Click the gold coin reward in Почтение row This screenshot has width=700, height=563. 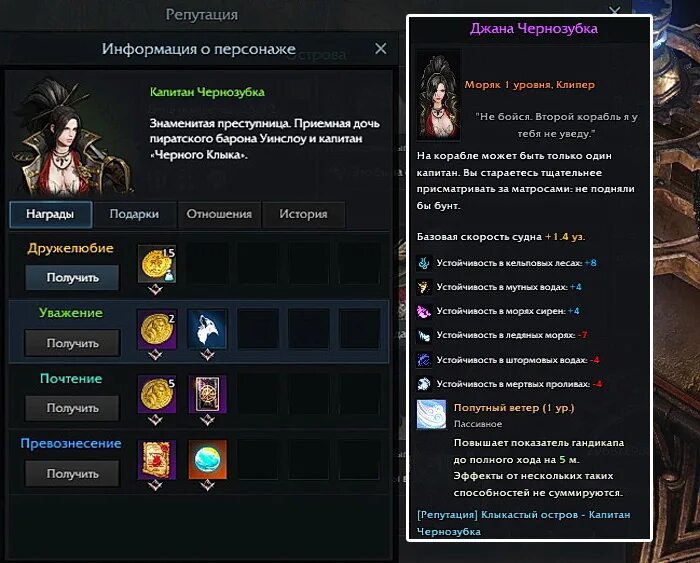click(x=157, y=394)
